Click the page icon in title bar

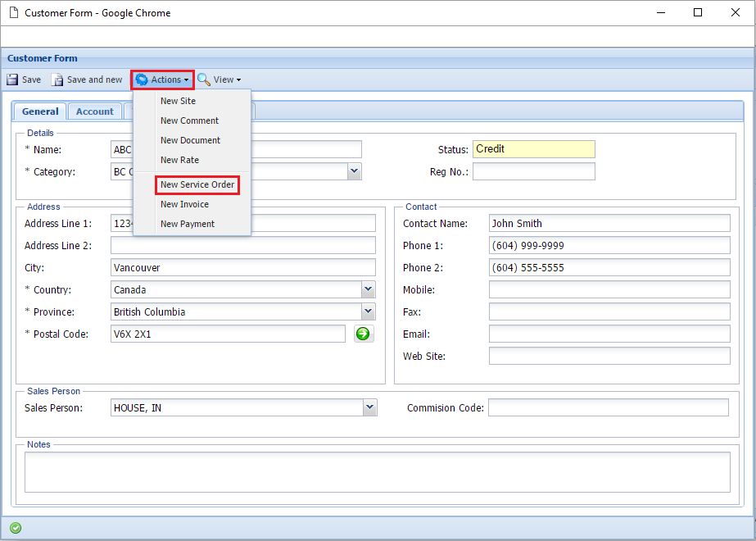[14, 12]
